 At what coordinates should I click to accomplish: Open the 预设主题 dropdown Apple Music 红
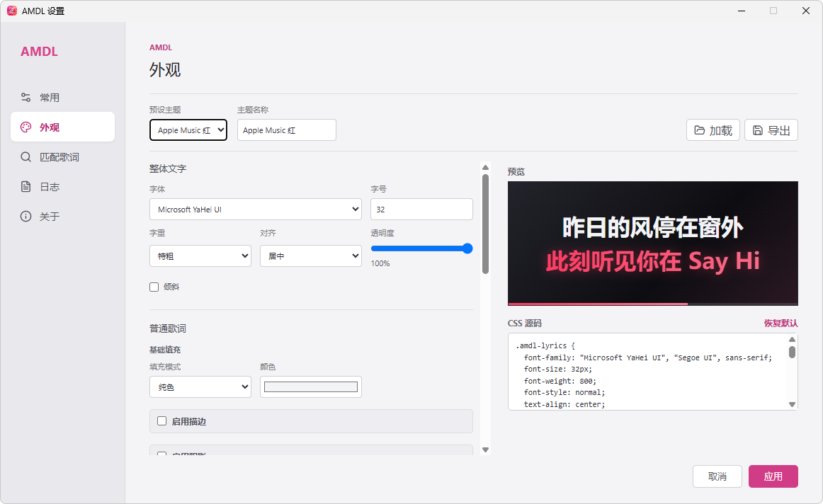[x=188, y=130]
